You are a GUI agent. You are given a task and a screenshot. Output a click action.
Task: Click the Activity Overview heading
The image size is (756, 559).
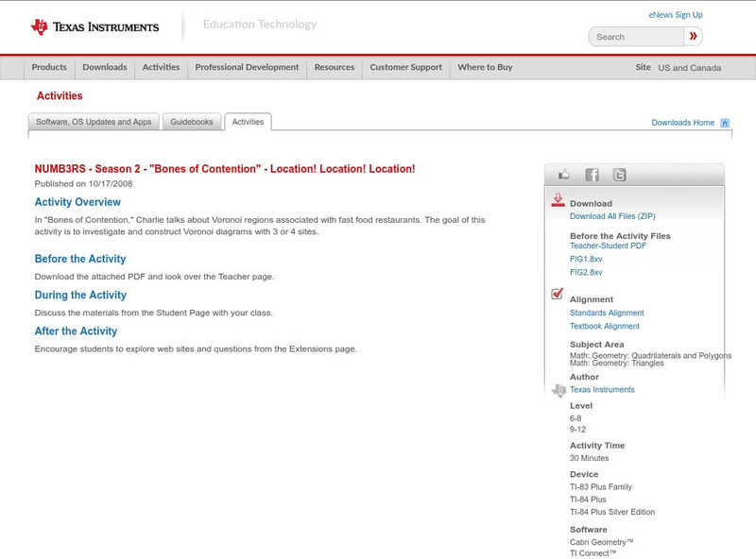77,202
